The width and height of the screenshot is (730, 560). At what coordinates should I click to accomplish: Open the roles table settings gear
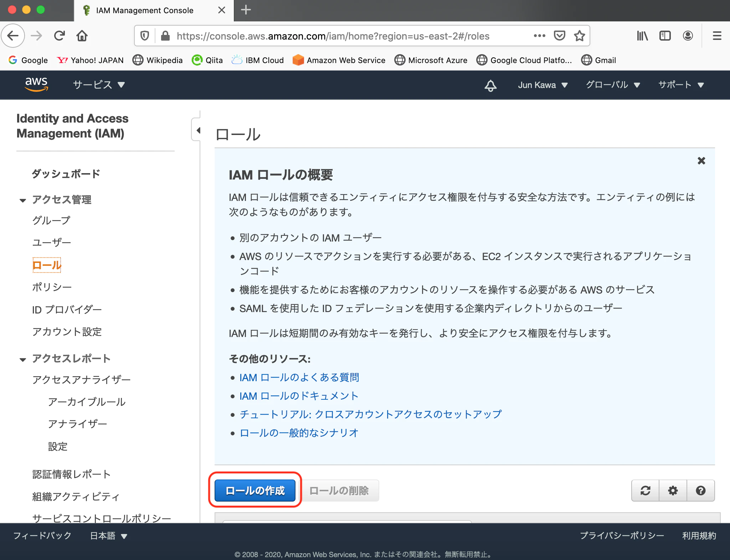pyautogui.click(x=673, y=491)
